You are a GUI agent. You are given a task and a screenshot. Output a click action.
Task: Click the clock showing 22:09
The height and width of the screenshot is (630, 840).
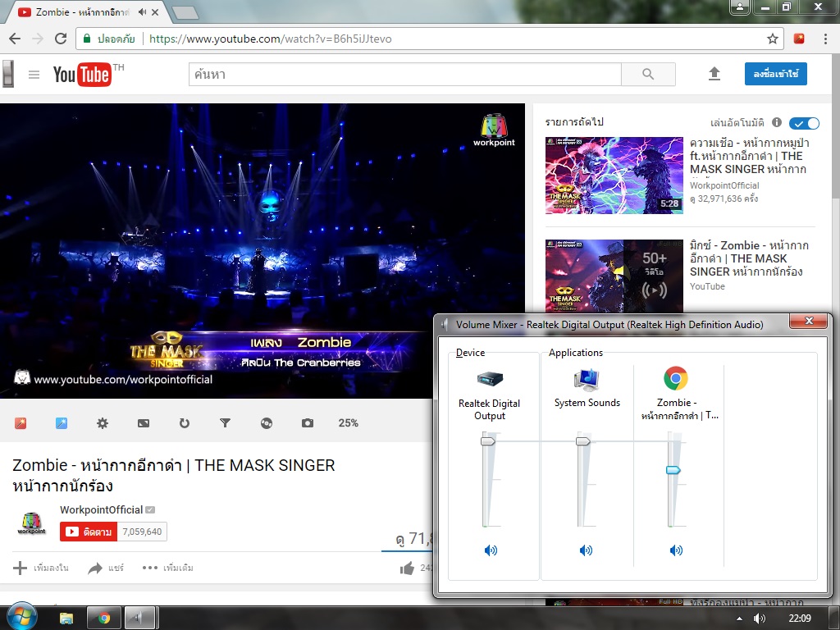click(800, 619)
